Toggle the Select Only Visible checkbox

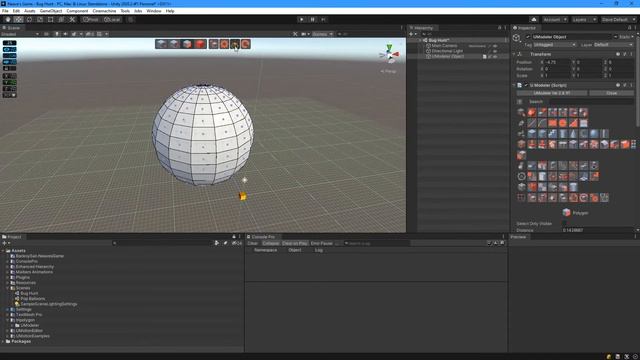coord(564,224)
